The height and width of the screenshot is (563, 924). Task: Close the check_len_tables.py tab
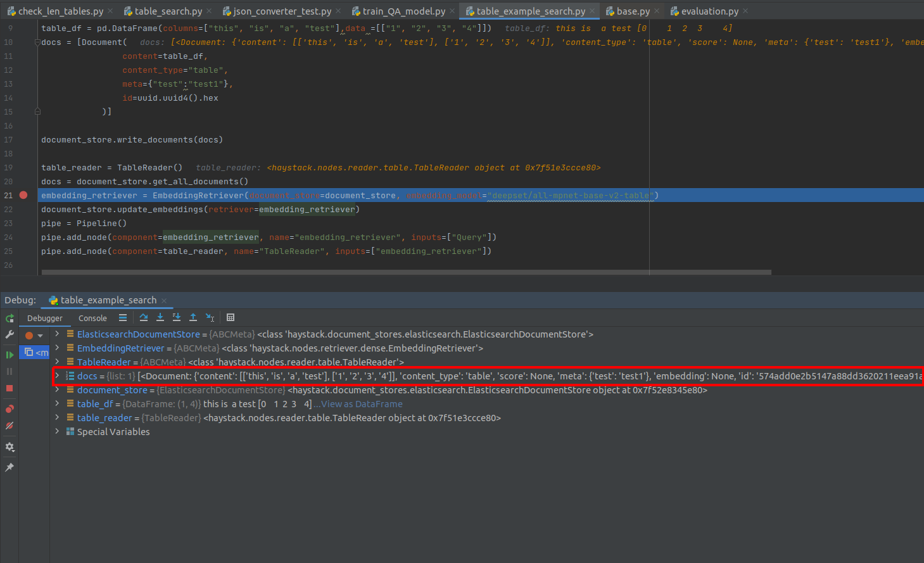click(x=110, y=11)
